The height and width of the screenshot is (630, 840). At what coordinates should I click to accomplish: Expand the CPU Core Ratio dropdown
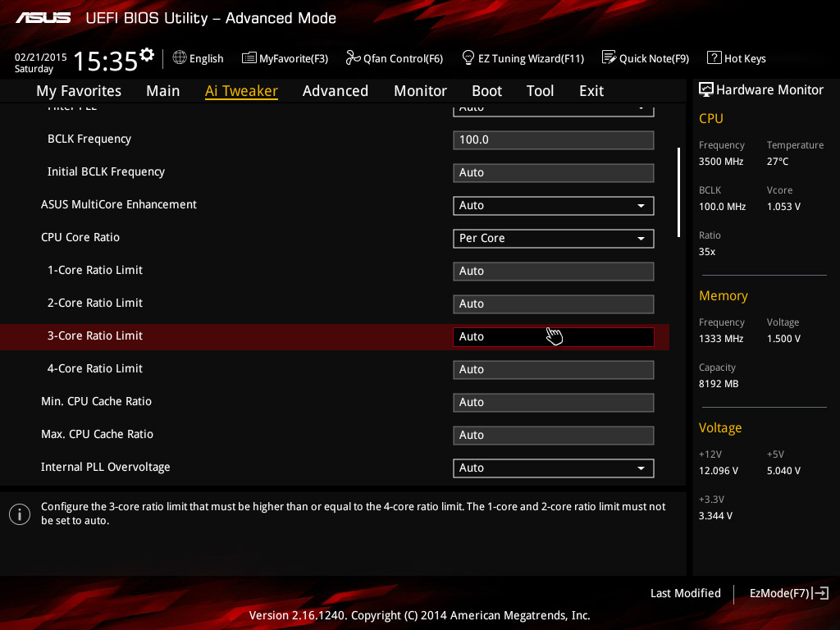pos(554,239)
